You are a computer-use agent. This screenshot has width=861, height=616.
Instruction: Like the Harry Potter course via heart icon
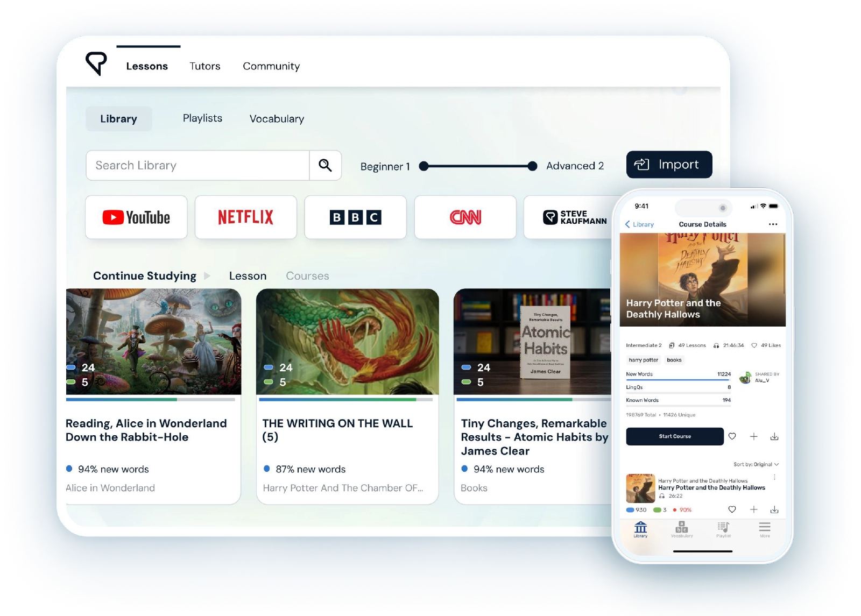point(732,437)
